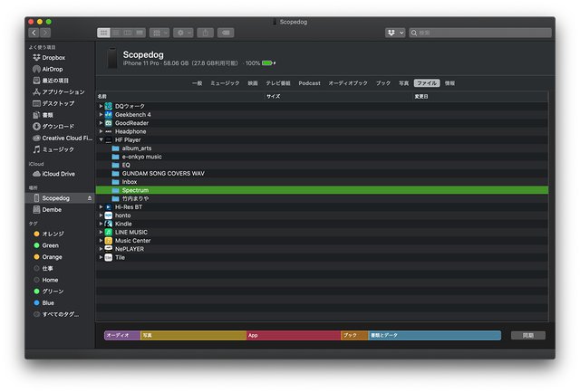The image size is (580, 392).
Task: Click the Music Center app icon
Action: [108, 240]
